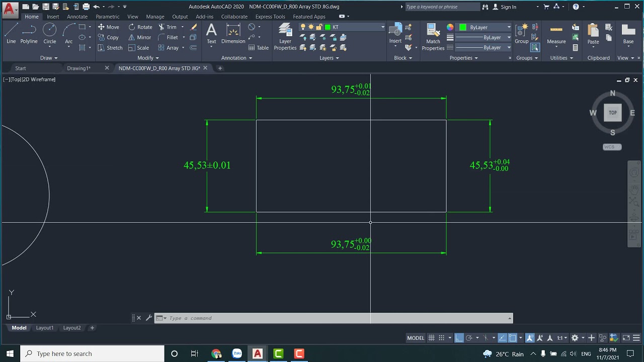Activate the Trim tool
This screenshot has width=644, height=362.
(167, 27)
